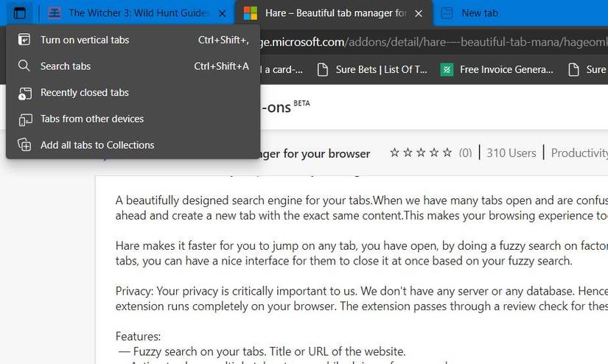
Task: Click the fifth rating star
Action: coord(446,153)
